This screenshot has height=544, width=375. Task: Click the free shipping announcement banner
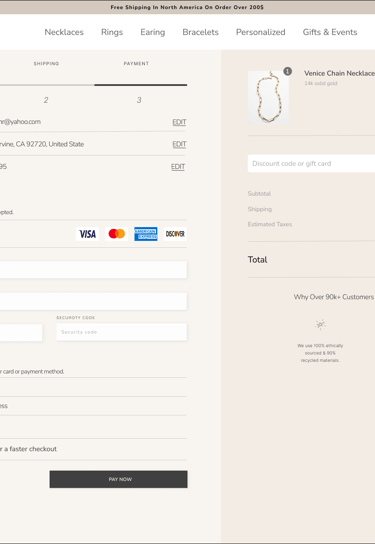coord(187,7)
